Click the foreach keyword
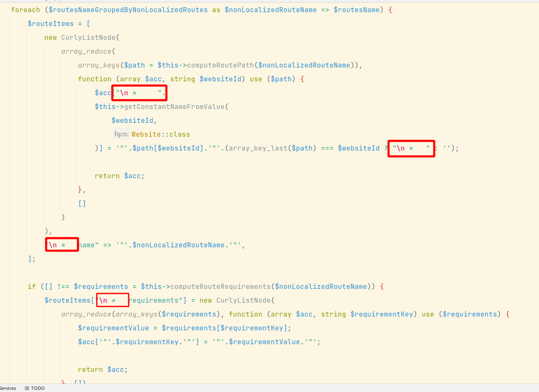539x392 pixels. click(26, 10)
